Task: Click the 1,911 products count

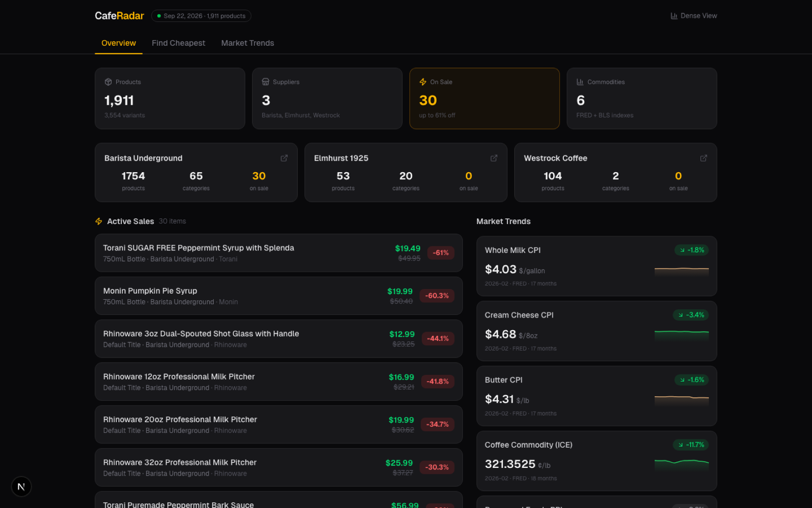Action: pos(119,101)
